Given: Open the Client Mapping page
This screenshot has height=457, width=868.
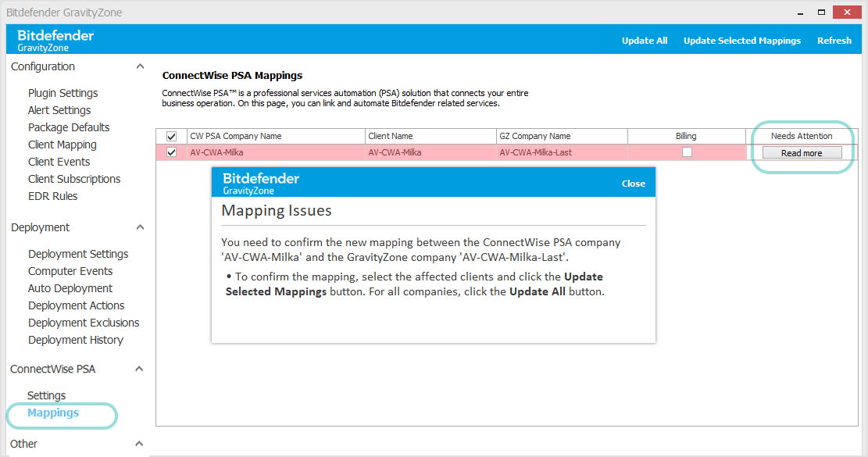Looking at the screenshot, I should (x=62, y=144).
